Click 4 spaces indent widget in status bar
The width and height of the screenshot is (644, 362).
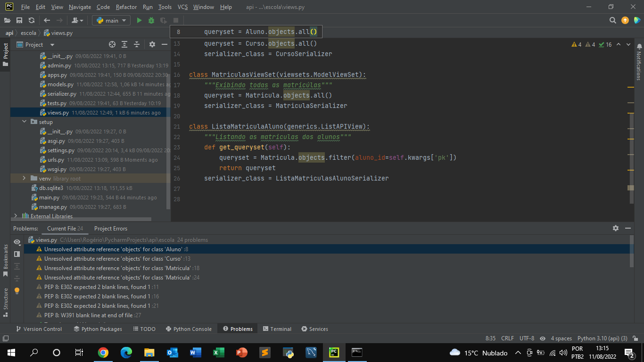[x=561, y=338]
